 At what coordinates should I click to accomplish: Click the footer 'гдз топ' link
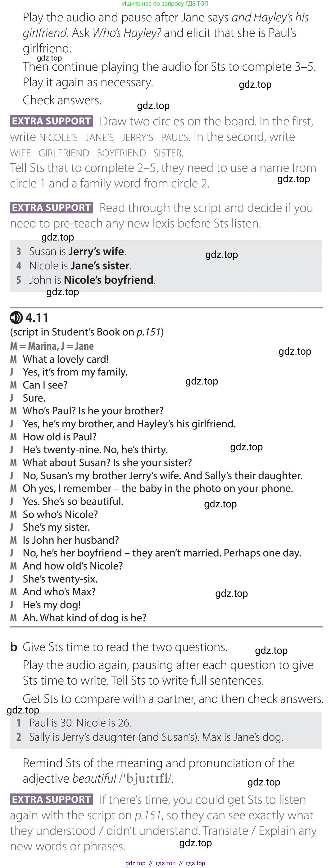pyautogui.click(x=166, y=863)
